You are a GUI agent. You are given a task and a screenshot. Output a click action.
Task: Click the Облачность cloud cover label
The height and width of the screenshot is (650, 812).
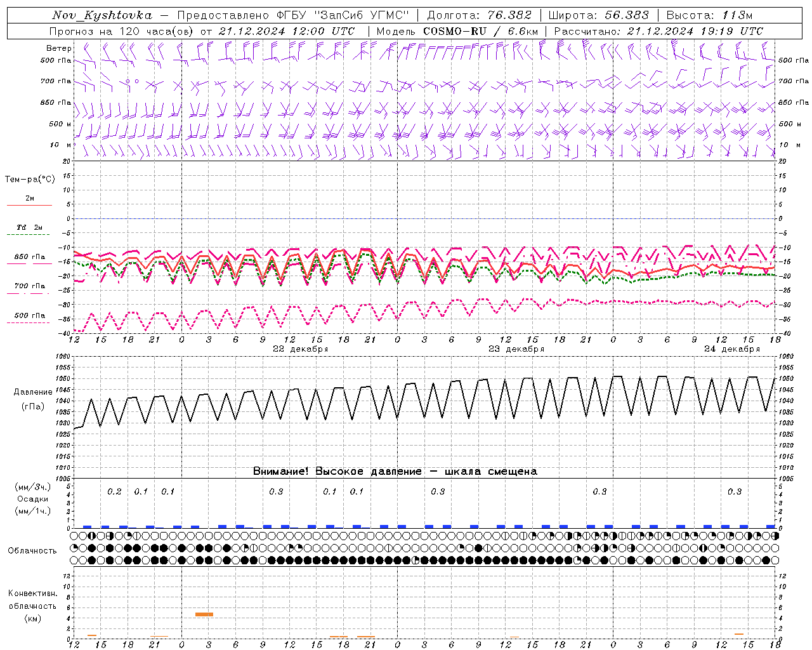32,550
